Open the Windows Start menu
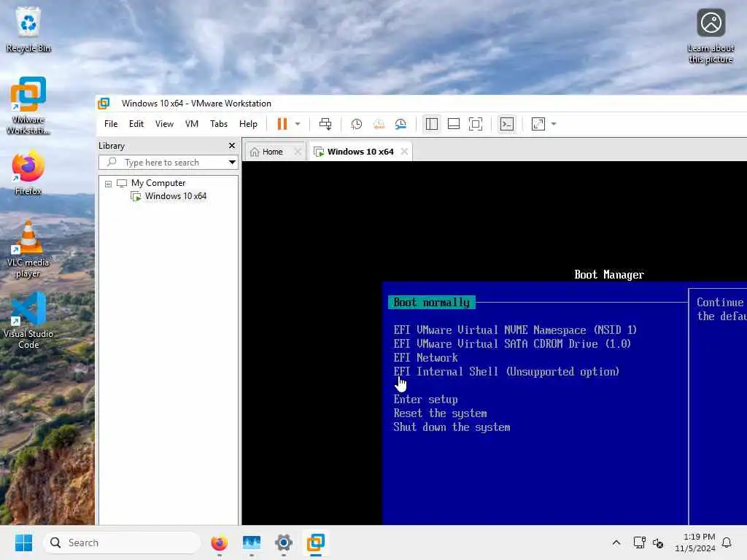The width and height of the screenshot is (747, 560). [23, 542]
